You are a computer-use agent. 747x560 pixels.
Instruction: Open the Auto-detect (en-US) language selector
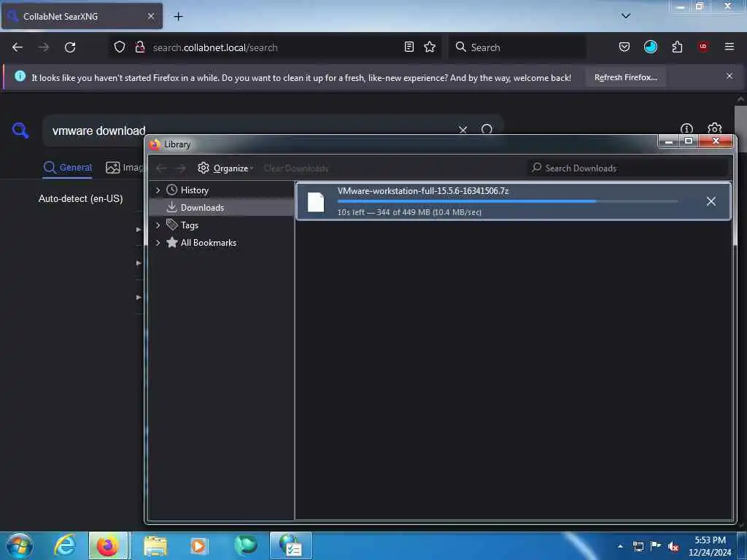tap(80, 198)
